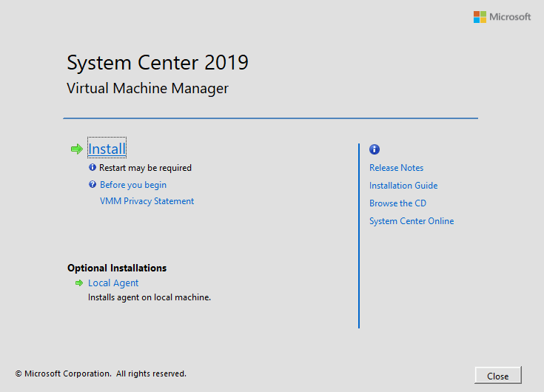The height and width of the screenshot is (392, 544).
Task: Click the 'Virtual Machine Manager' subtitle
Action: coord(148,88)
